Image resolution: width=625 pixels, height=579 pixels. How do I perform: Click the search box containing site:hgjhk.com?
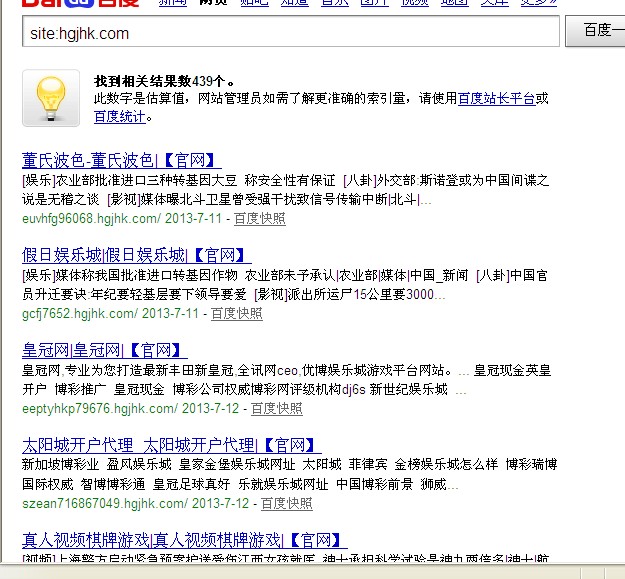coord(291,31)
